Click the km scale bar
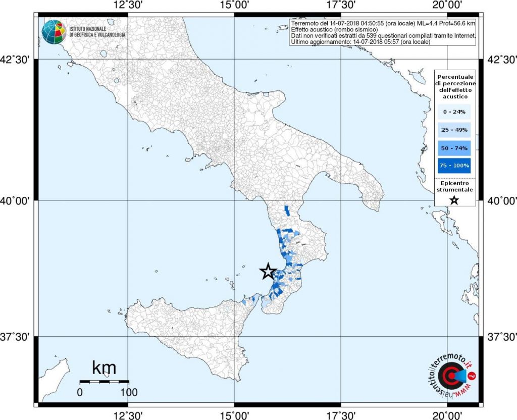Screen dimensions: 517x420 pos(105,382)
